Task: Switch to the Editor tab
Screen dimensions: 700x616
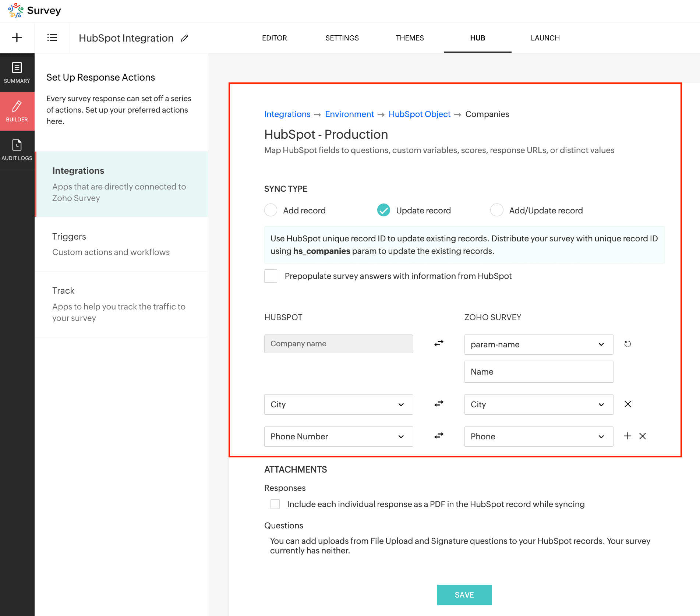Action: coord(275,38)
